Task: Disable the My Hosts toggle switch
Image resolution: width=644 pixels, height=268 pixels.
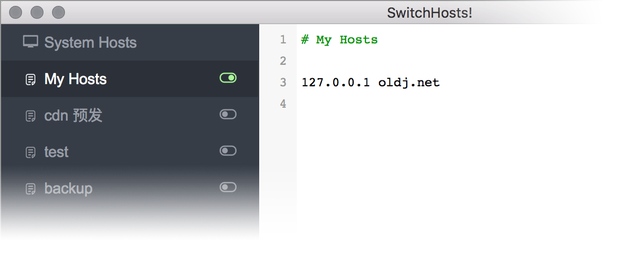Action: pyautogui.click(x=228, y=78)
